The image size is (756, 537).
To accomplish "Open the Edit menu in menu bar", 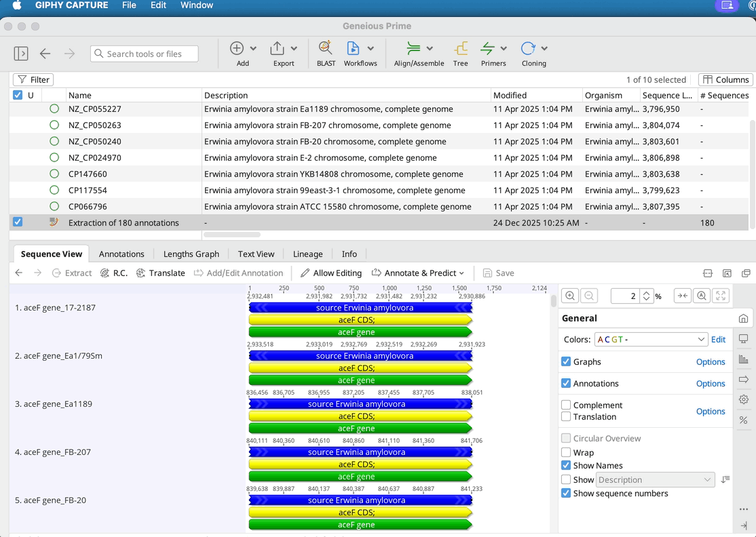I will (158, 5).
